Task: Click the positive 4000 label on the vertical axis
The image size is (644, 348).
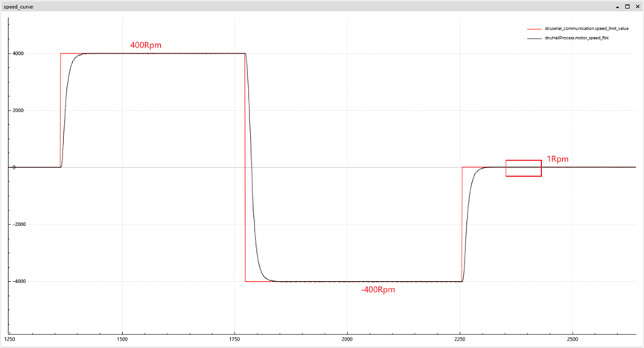Action: pos(19,54)
